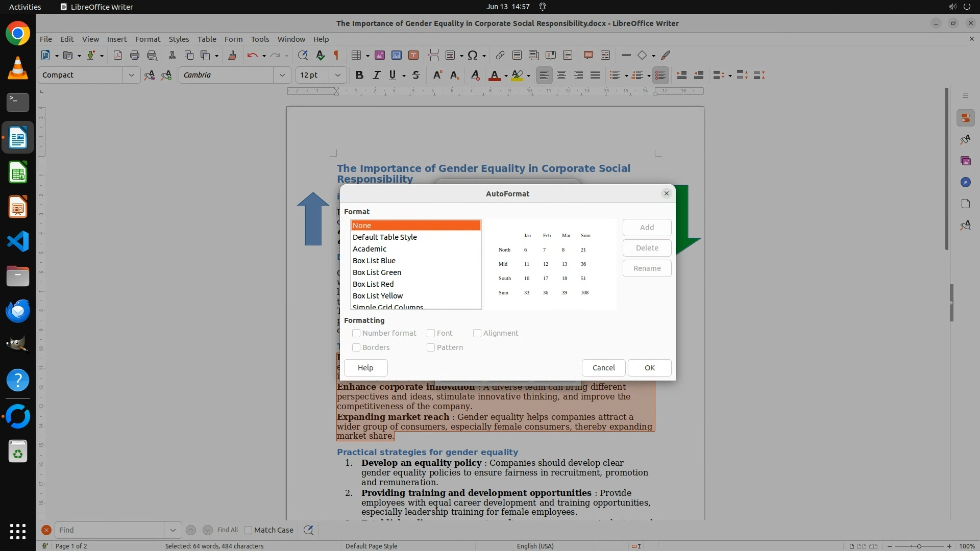The width and height of the screenshot is (980, 551).
Task: Click the Italic formatting icon
Action: click(x=376, y=75)
